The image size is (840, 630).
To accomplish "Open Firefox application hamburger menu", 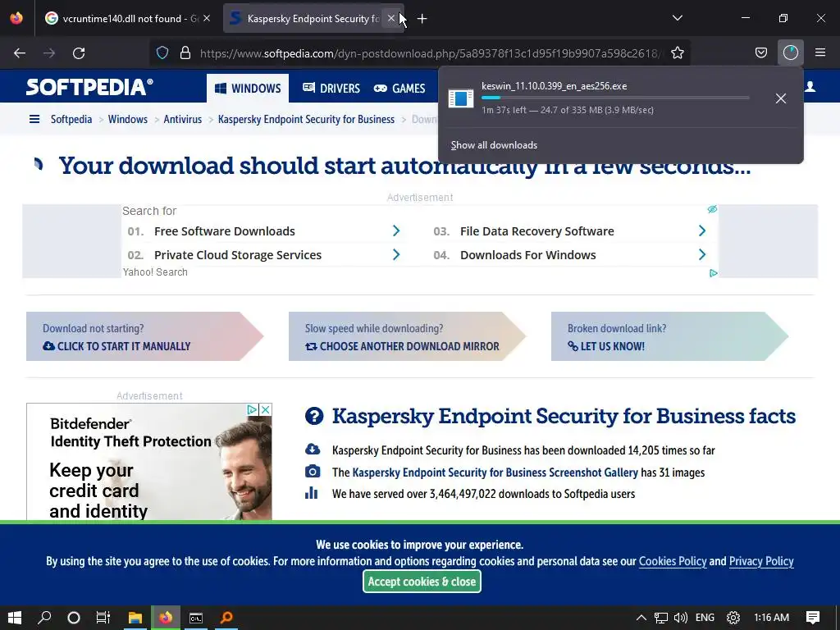I will 820,53.
